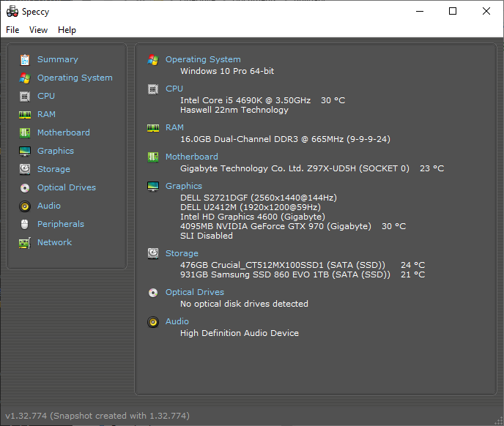Screen dimensions: 504x426
Task: Select Summary in the sidebar
Action: (x=57, y=59)
